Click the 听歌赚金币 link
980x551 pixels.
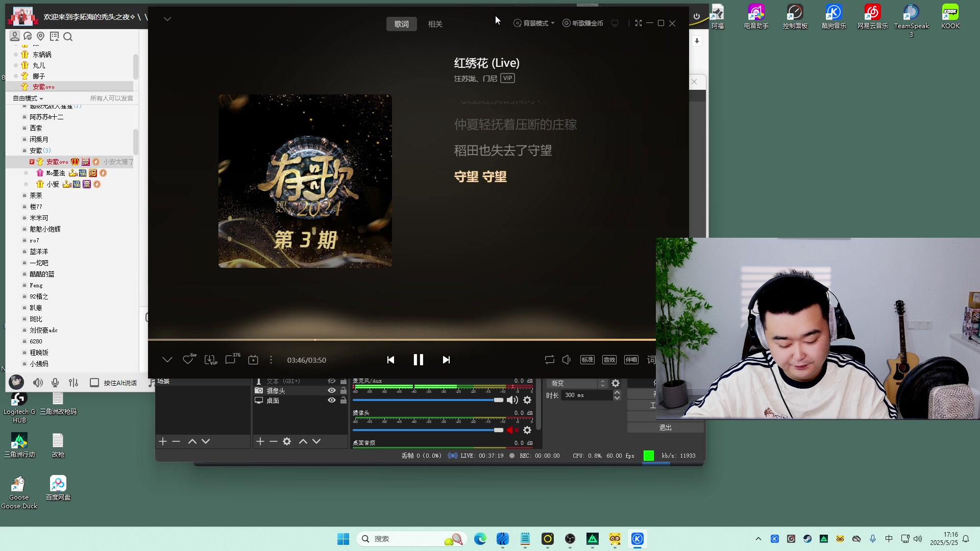(583, 23)
